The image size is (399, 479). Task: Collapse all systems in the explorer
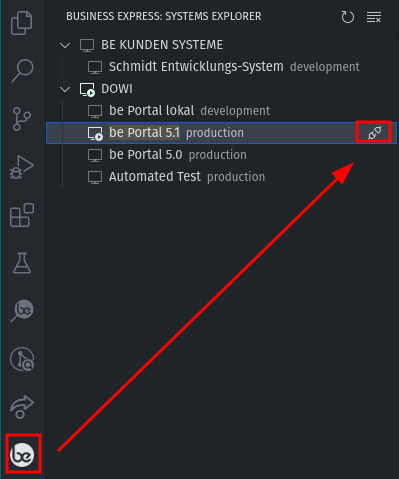click(x=374, y=17)
